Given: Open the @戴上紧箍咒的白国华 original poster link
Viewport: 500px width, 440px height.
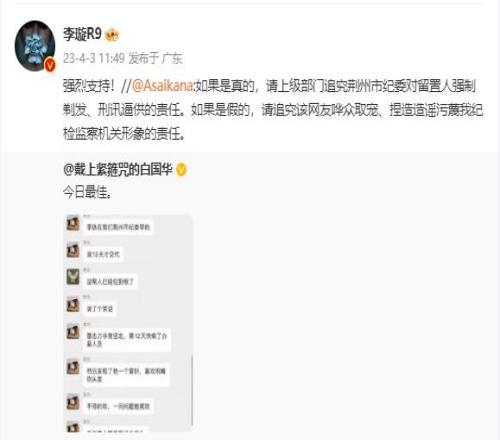Looking at the screenshot, I should [118, 169].
